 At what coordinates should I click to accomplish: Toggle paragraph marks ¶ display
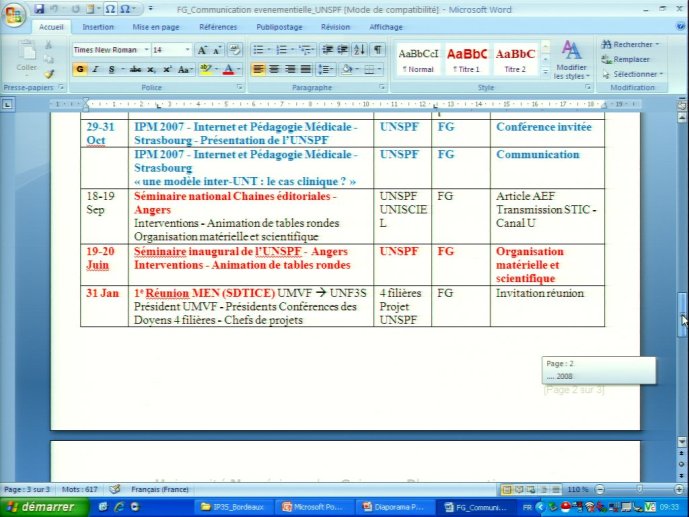(378, 50)
